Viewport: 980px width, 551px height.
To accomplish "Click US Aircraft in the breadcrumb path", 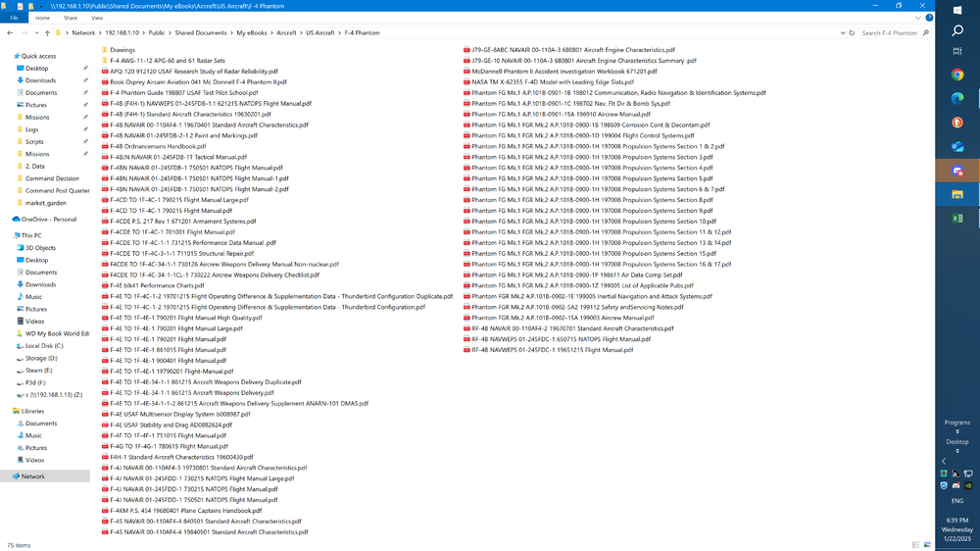I will click(320, 33).
